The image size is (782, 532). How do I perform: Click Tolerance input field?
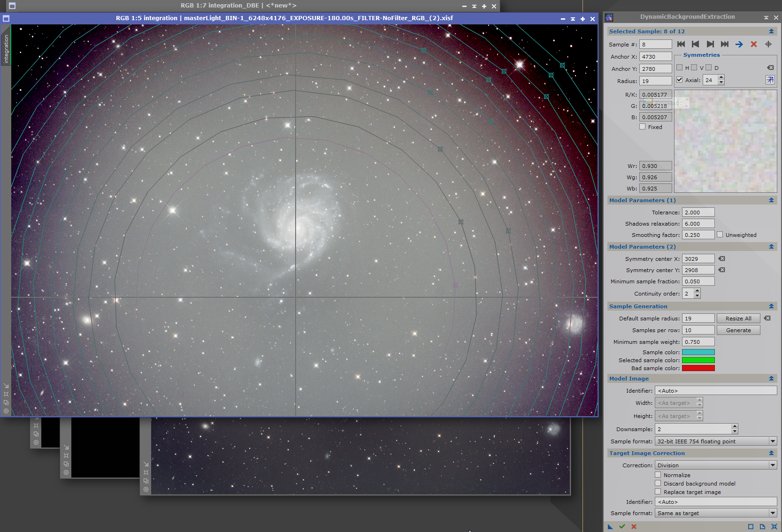point(698,213)
